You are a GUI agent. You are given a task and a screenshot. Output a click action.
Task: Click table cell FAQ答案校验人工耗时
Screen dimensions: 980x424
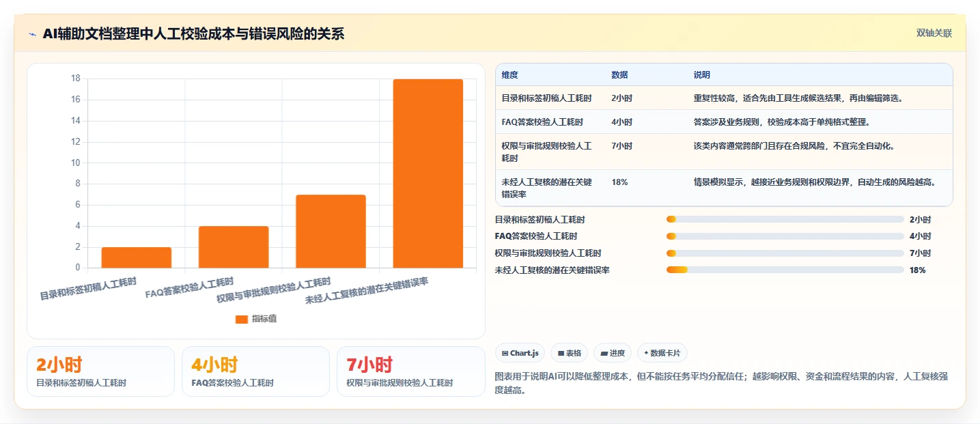[542, 122]
